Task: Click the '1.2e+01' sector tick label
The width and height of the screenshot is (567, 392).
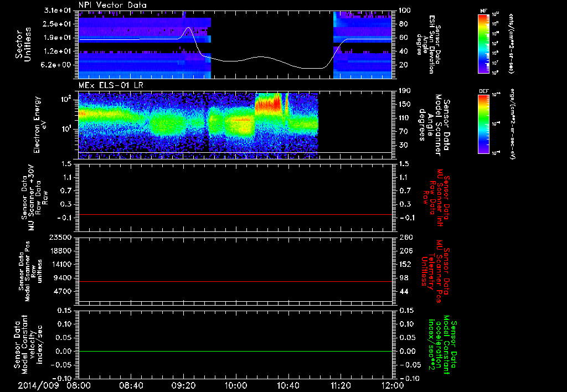Action: (58, 51)
